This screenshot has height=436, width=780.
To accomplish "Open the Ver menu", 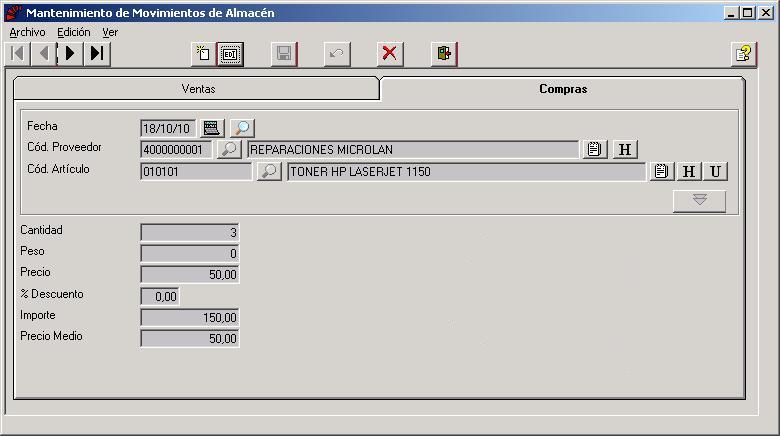I will (x=110, y=32).
